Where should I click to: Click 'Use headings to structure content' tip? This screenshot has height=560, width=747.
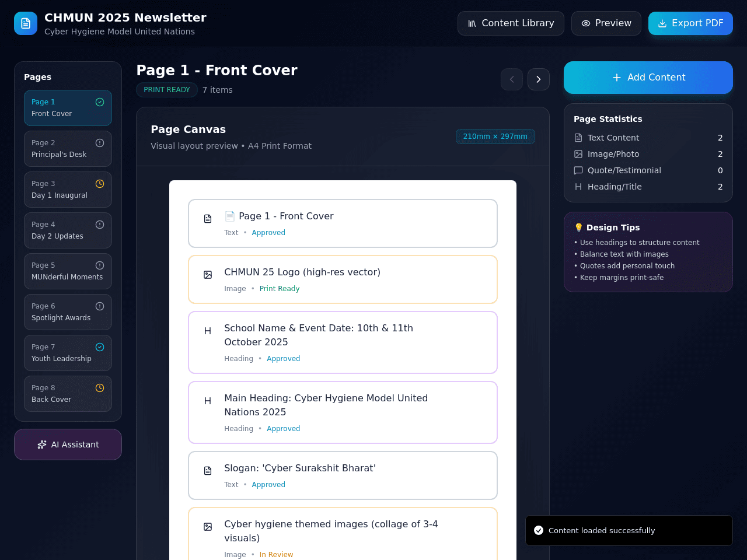point(637,243)
